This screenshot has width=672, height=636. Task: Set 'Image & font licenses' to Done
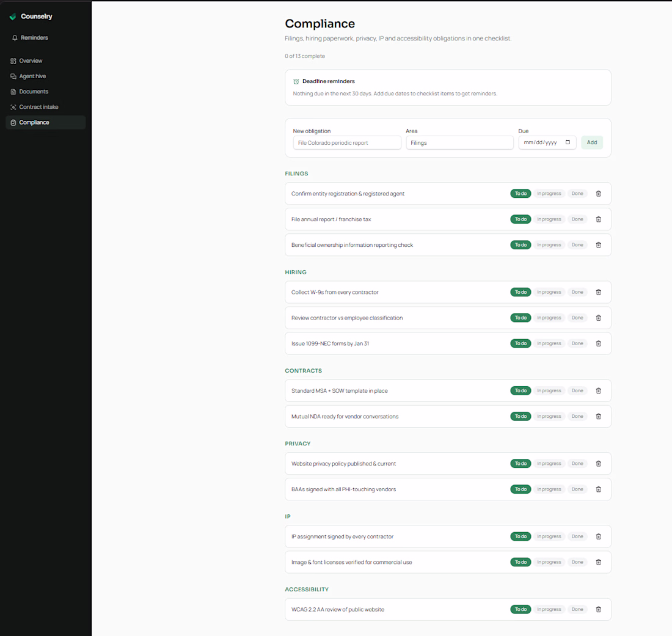click(x=577, y=562)
